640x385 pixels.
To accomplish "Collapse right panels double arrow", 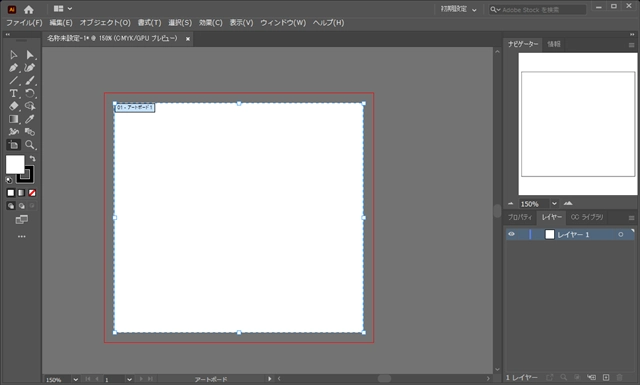I will [x=632, y=35].
